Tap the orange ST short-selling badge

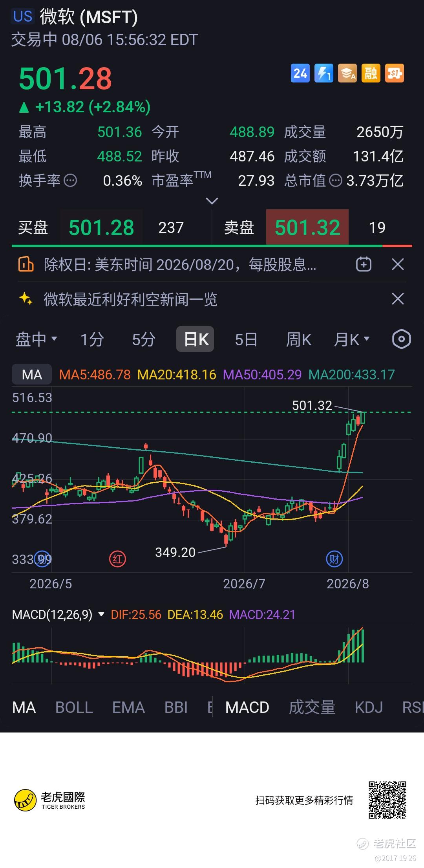[x=395, y=73]
